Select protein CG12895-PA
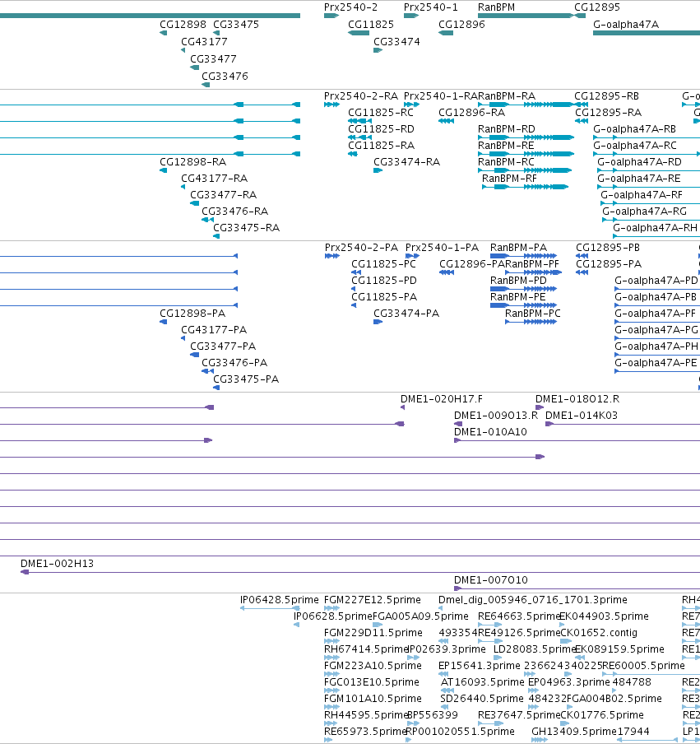This screenshot has height=744, width=700. click(609, 264)
